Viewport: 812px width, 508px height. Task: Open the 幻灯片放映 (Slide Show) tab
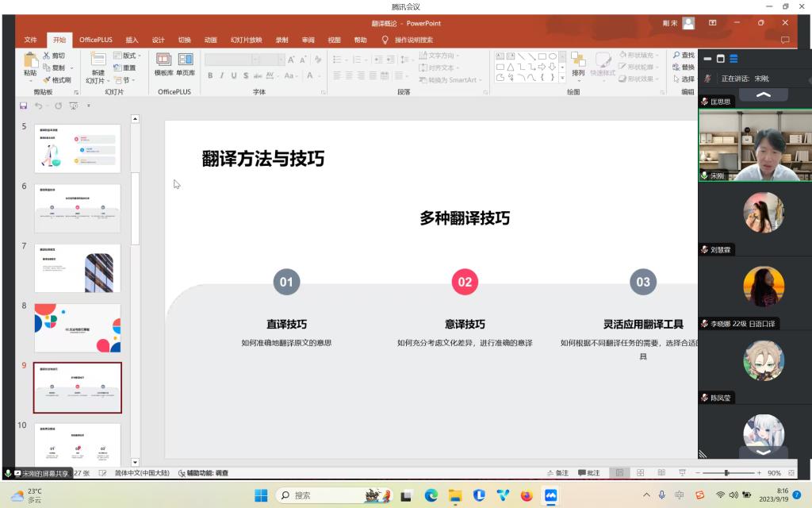point(246,40)
